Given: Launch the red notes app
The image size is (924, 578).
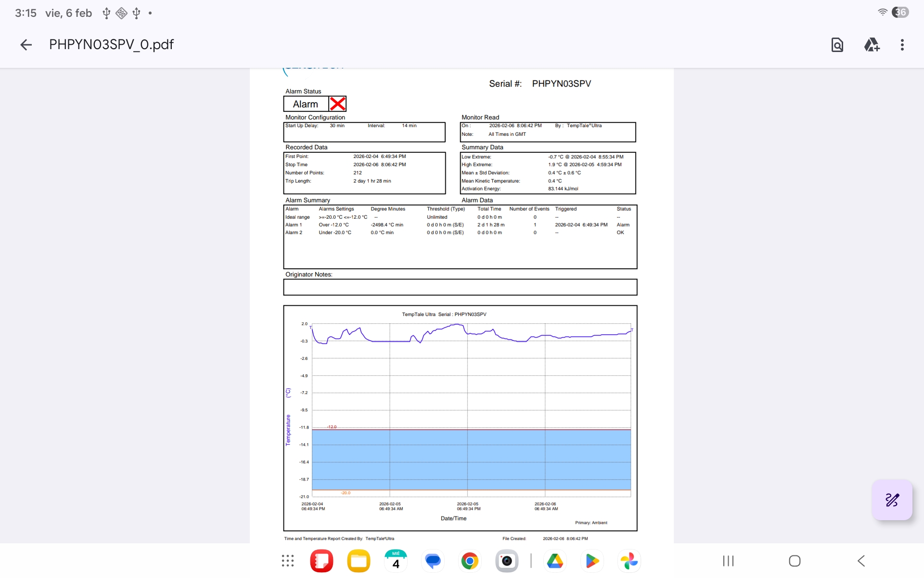Looking at the screenshot, I should coord(321,561).
